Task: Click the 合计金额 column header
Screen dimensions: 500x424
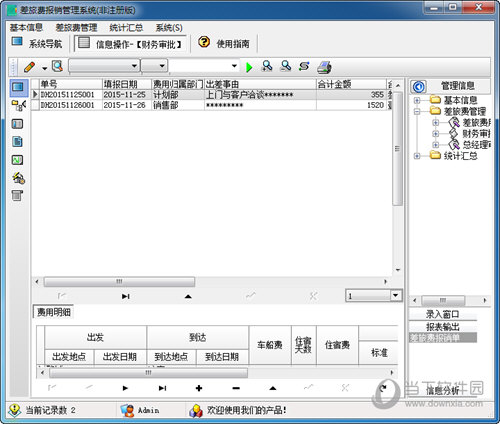Action: [351, 84]
